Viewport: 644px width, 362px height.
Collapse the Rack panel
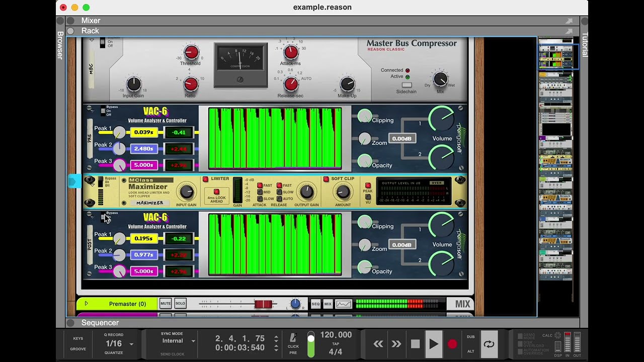point(71,31)
